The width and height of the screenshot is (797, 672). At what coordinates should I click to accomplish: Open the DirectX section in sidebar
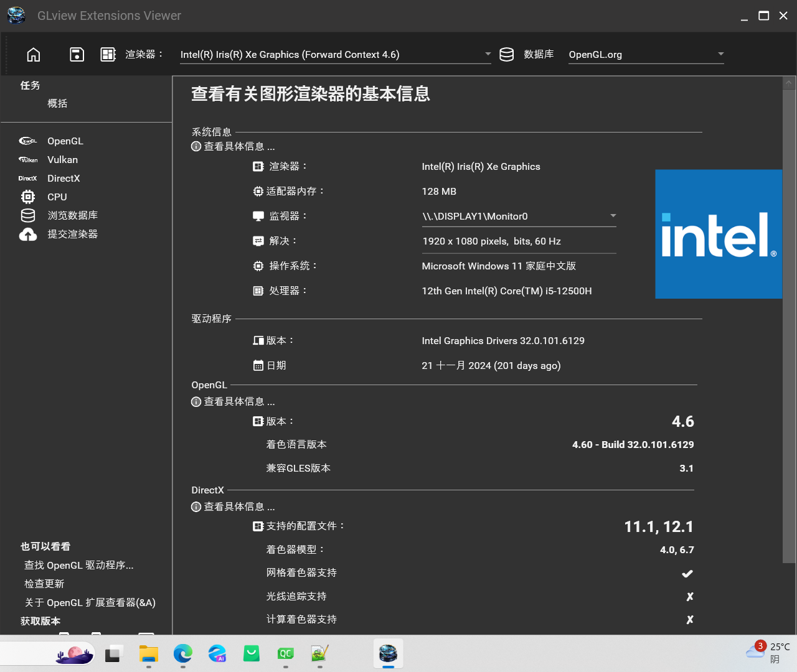64,179
